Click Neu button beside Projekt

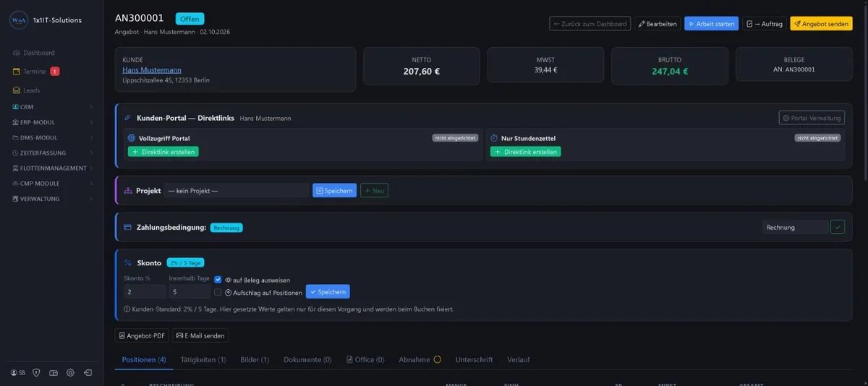point(375,191)
